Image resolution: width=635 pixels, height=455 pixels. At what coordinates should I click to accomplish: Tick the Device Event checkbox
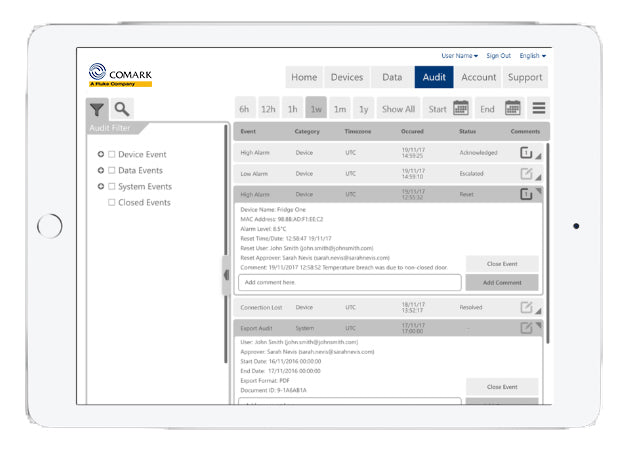point(112,155)
